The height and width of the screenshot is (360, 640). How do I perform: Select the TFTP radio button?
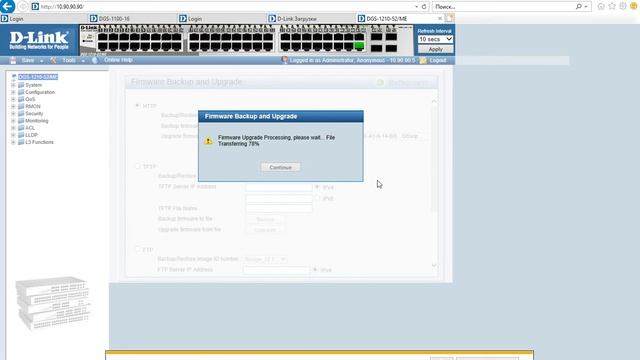(138, 167)
